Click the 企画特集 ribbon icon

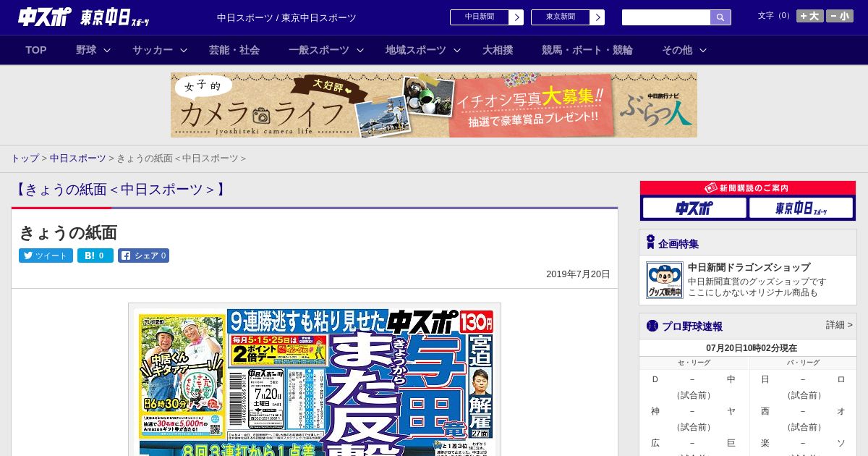(650, 242)
